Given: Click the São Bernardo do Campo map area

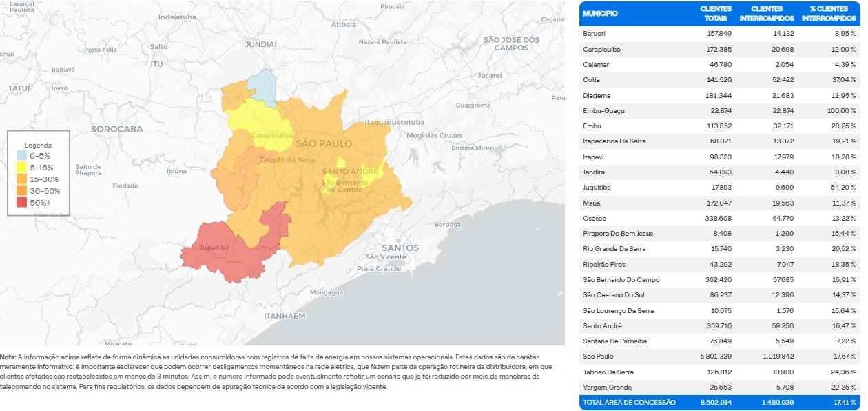Looking at the screenshot, I should coord(344,186).
